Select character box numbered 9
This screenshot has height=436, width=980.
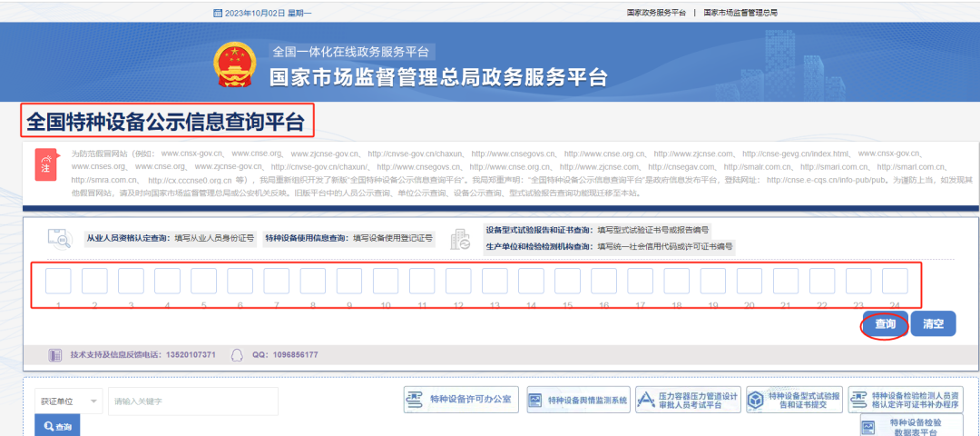point(349,282)
